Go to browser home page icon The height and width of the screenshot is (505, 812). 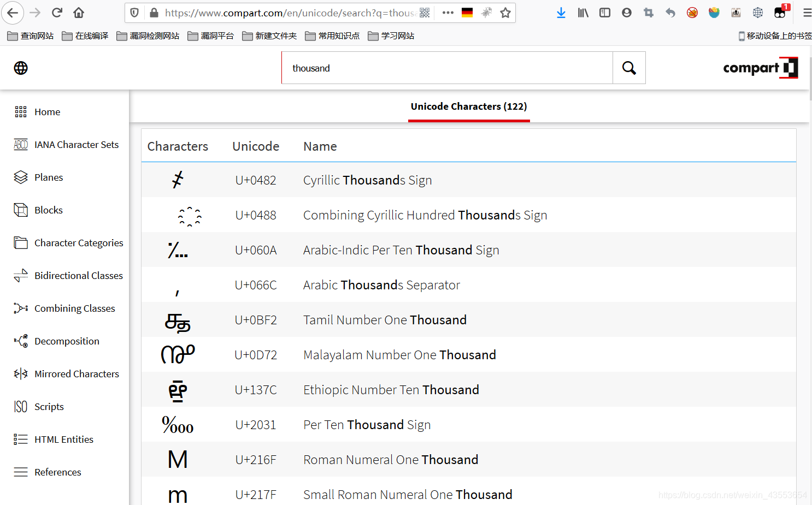pyautogui.click(x=79, y=13)
